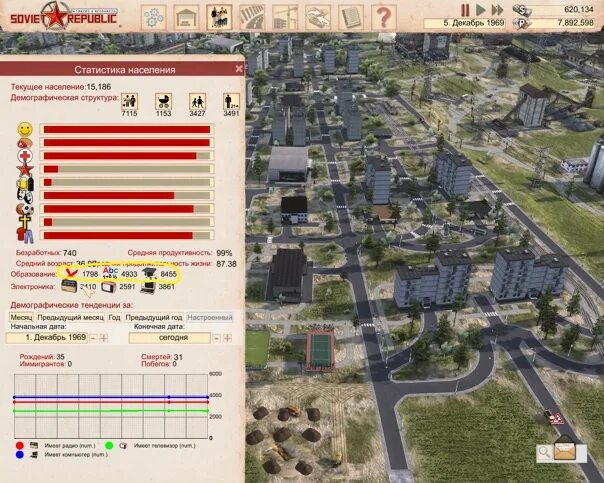Open the crane construction sites icon
Viewport: 604px width, 483px height.
[x=285, y=17]
